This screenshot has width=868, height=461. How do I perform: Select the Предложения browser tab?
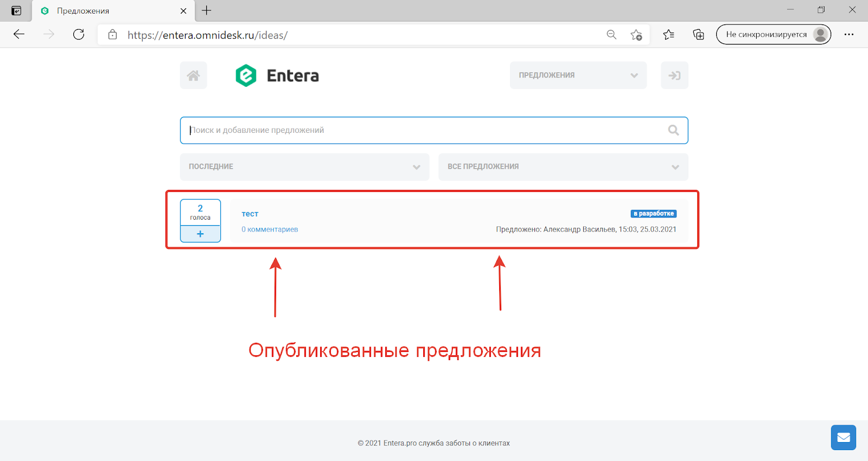pyautogui.click(x=114, y=11)
